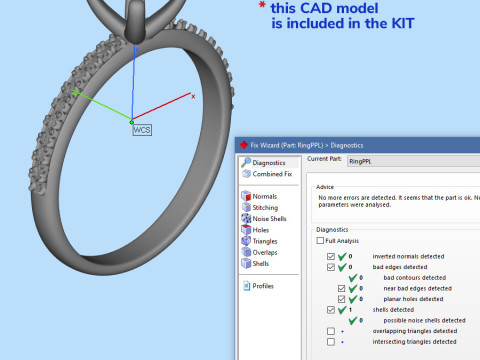This screenshot has width=480, height=360.
Task: Click 'overlapping triangles detected' text
Action: [x=415, y=331]
